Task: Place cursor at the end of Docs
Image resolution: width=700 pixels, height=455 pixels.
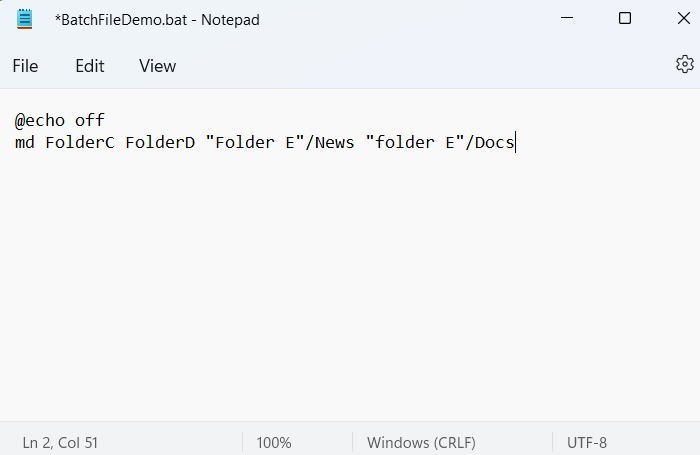Action: pos(515,142)
